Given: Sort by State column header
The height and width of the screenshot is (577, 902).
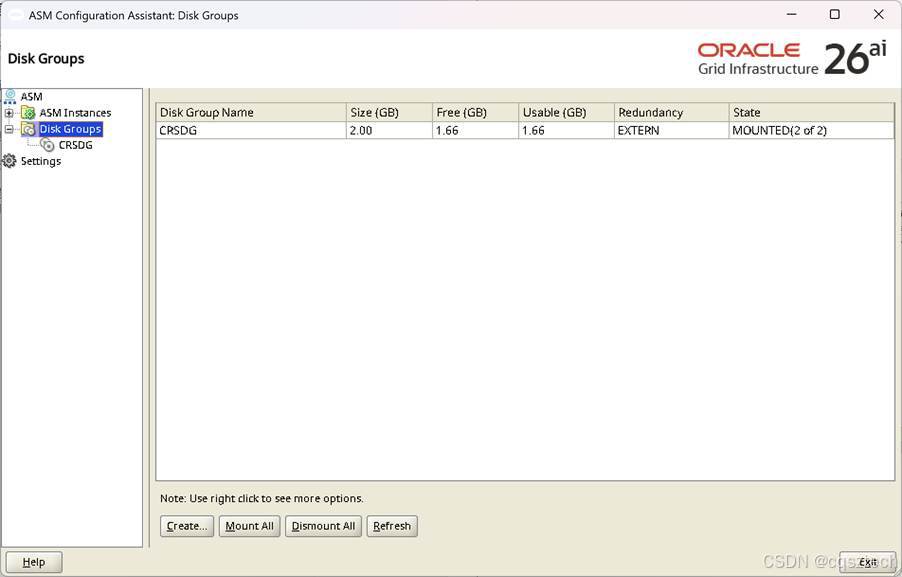Looking at the screenshot, I should pos(811,112).
